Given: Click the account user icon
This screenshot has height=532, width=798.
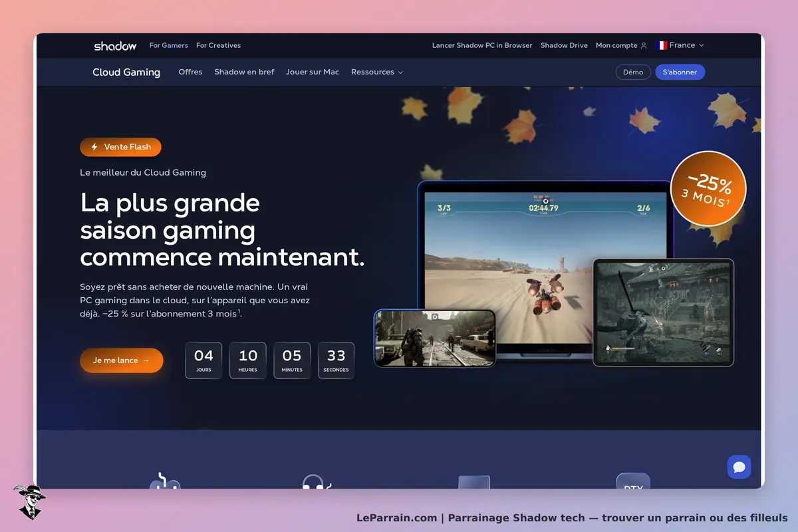Looking at the screenshot, I should click(x=643, y=46).
